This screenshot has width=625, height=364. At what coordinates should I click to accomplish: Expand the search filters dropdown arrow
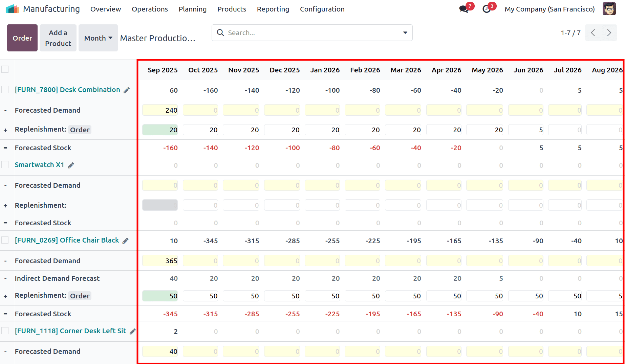(405, 32)
